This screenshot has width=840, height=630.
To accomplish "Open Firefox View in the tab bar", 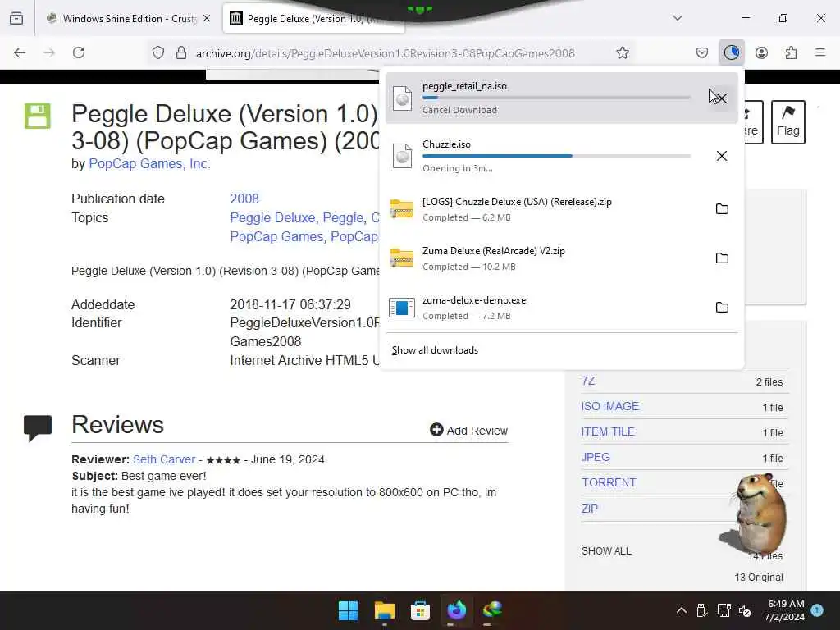I will click(16, 18).
